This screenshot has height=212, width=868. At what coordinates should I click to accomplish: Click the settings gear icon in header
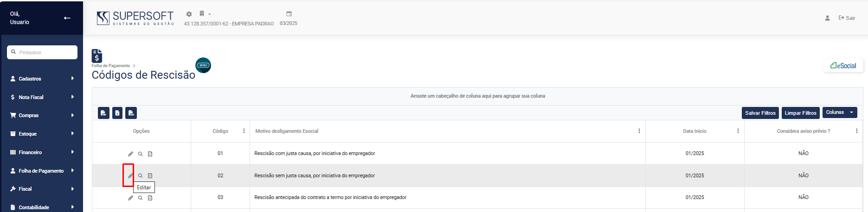(189, 14)
